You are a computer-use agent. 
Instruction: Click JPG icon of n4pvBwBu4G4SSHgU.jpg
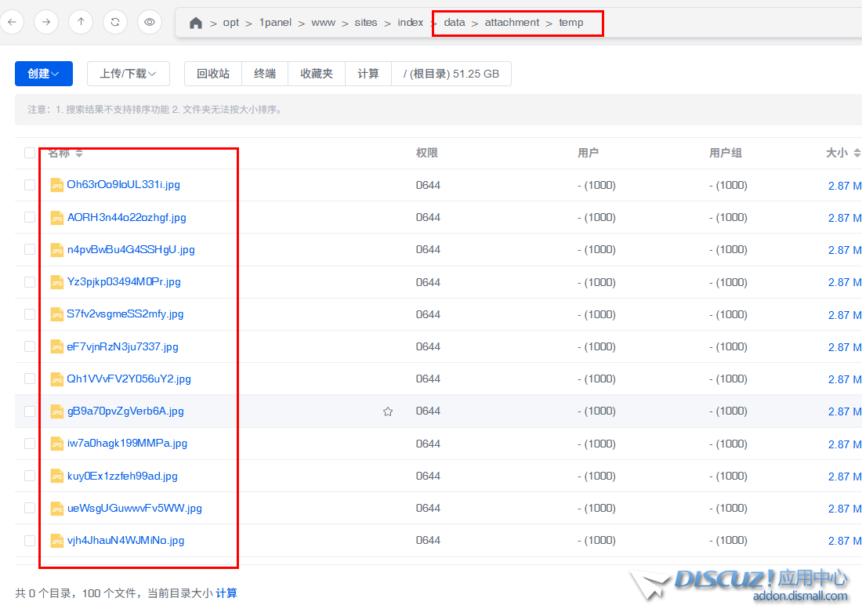57,250
